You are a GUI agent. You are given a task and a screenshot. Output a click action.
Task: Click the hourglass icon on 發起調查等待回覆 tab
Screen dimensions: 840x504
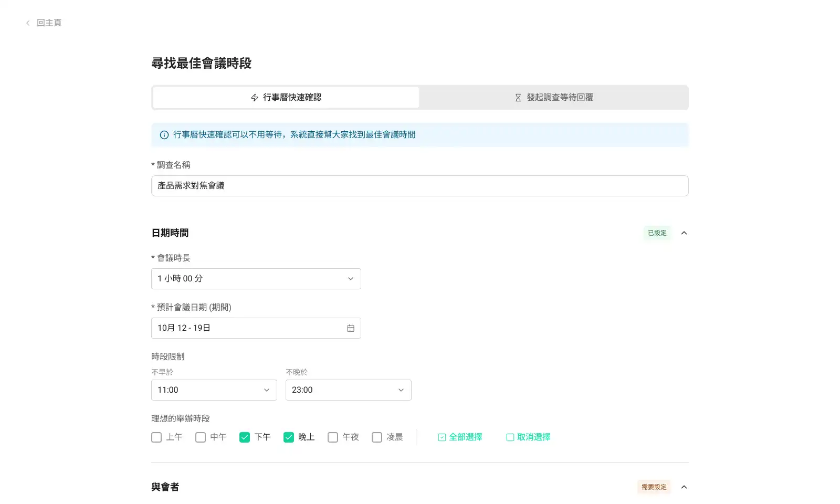coord(518,98)
